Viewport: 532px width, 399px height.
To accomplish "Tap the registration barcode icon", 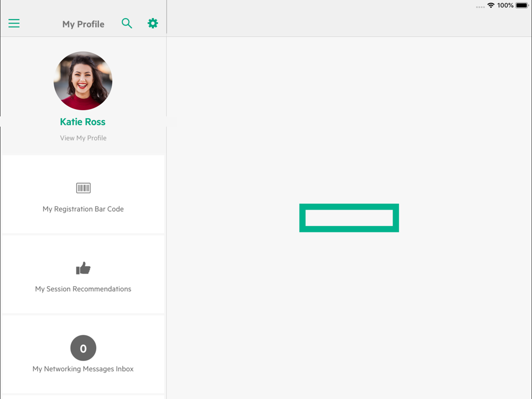I will click(x=83, y=188).
